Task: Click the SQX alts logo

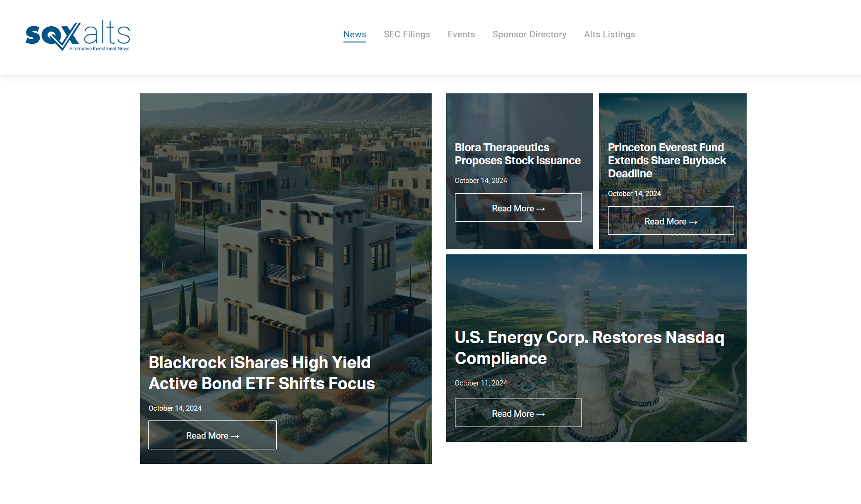Action: (78, 35)
